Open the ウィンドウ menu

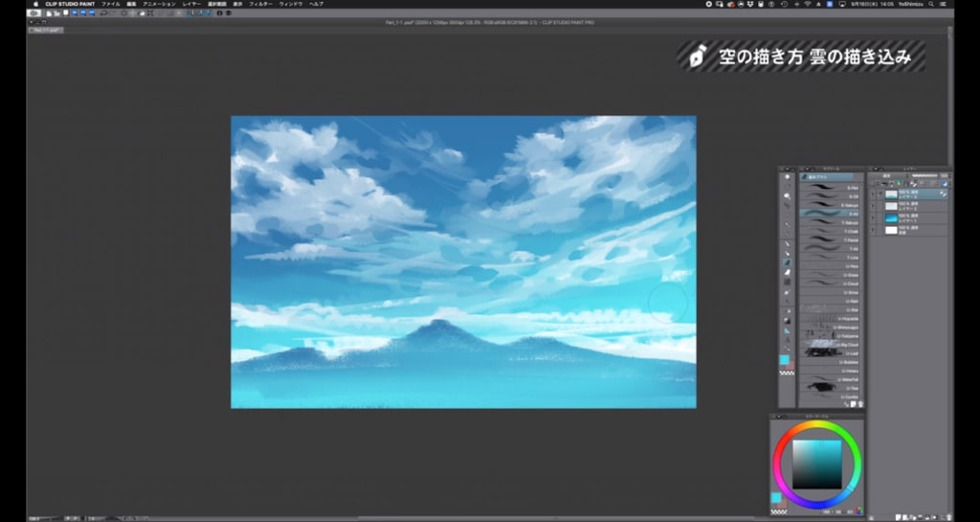click(291, 4)
